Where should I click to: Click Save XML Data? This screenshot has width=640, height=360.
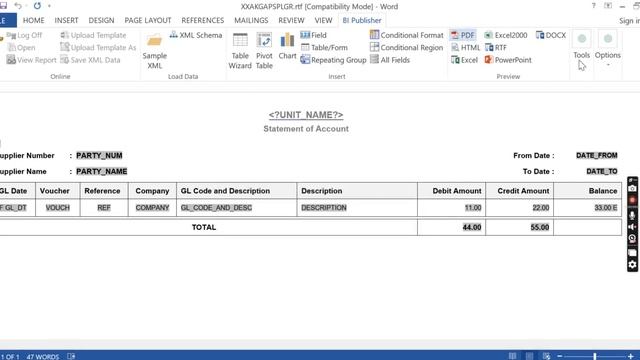pyautogui.click(x=90, y=60)
